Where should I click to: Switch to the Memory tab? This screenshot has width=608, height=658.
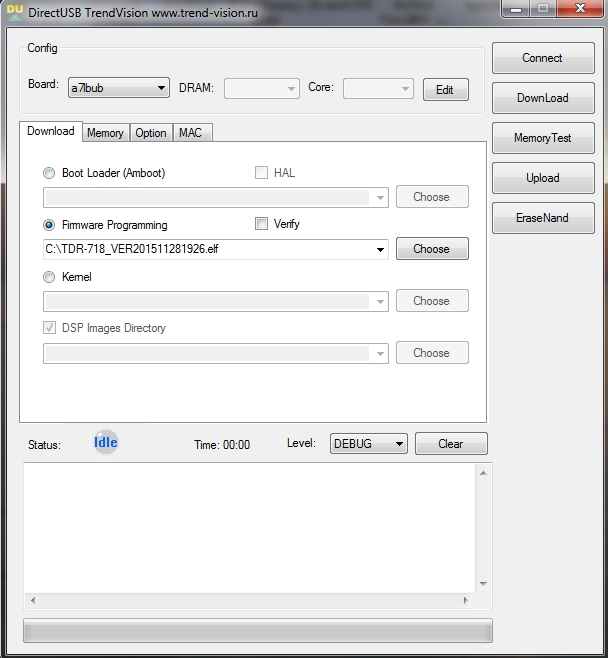pyautogui.click(x=105, y=133)
